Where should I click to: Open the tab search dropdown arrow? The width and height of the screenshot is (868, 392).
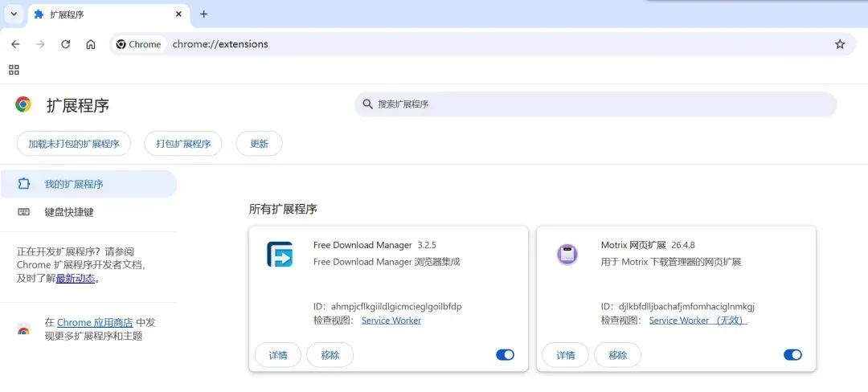click(x=14, y=14)
